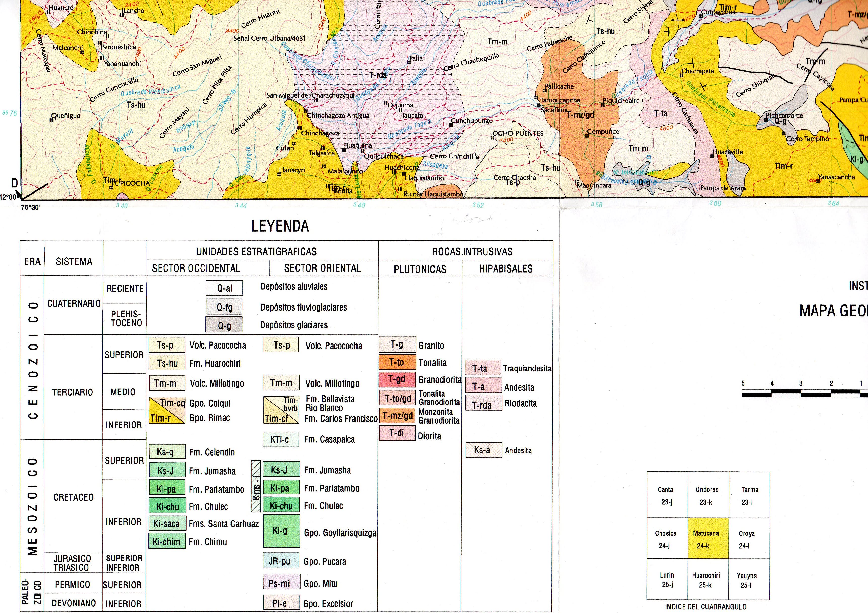868x613 pixels.
Task: Click the UNIDADES ESTRATIGRAFICAS header
Action: click(256, 251)
